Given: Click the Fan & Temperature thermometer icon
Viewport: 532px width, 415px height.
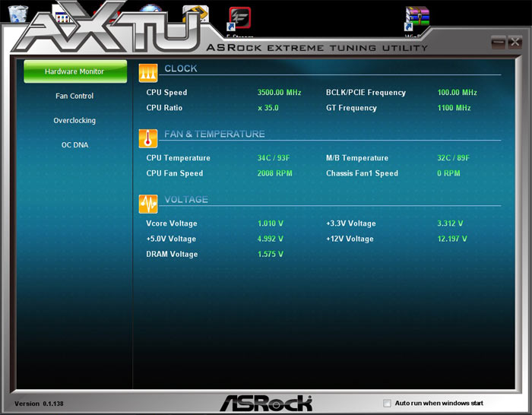Looking at the screenshot, I should coord(148,138).
